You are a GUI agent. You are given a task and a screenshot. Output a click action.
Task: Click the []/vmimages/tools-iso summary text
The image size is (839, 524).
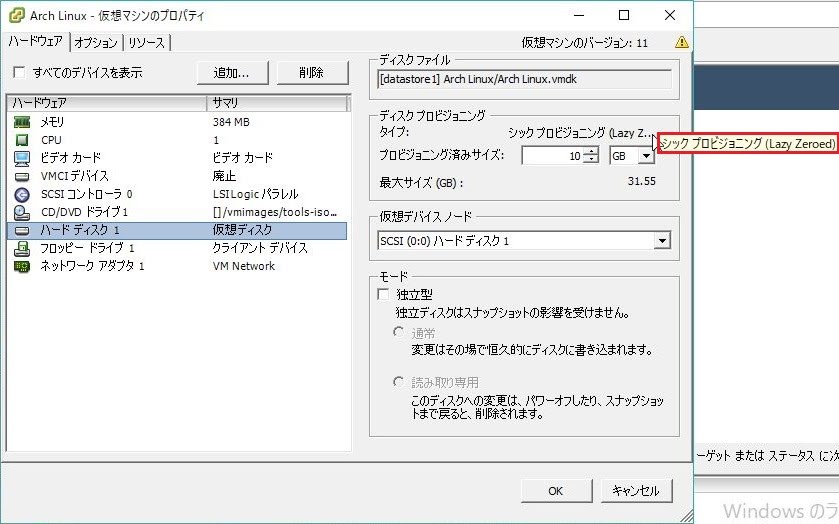[274, 212]
